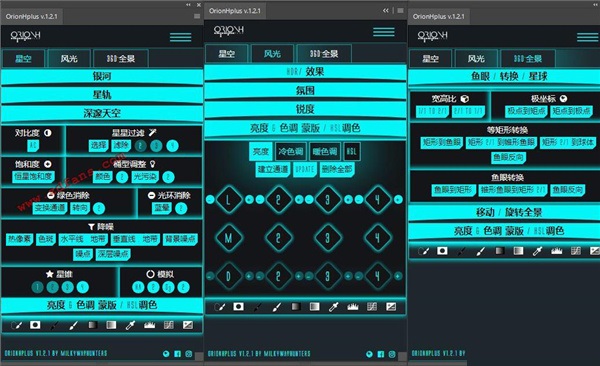Click round 2 button right of 蓝晕
Viewport: 600px width, 366px height.
click(x=181, y=208)
